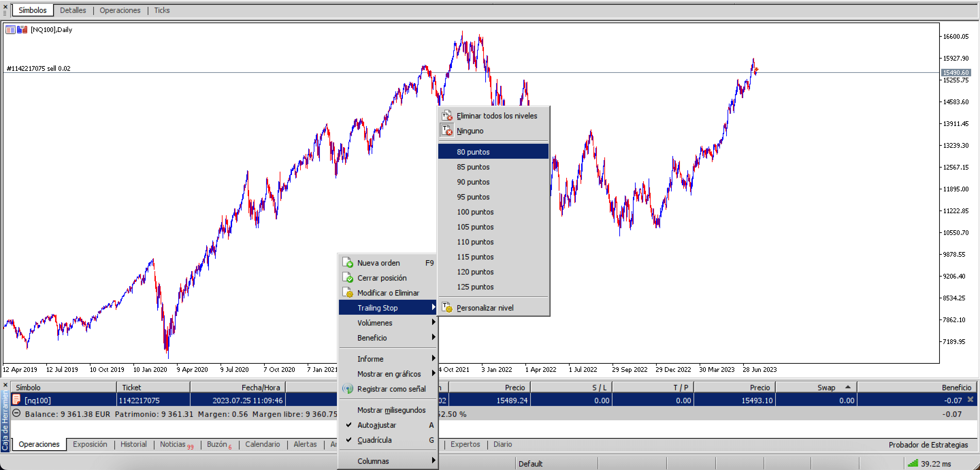Screen dimensions: 980x470
Task: Toggle the Cuadrícula grid option
Action: (x=388, y=440)
